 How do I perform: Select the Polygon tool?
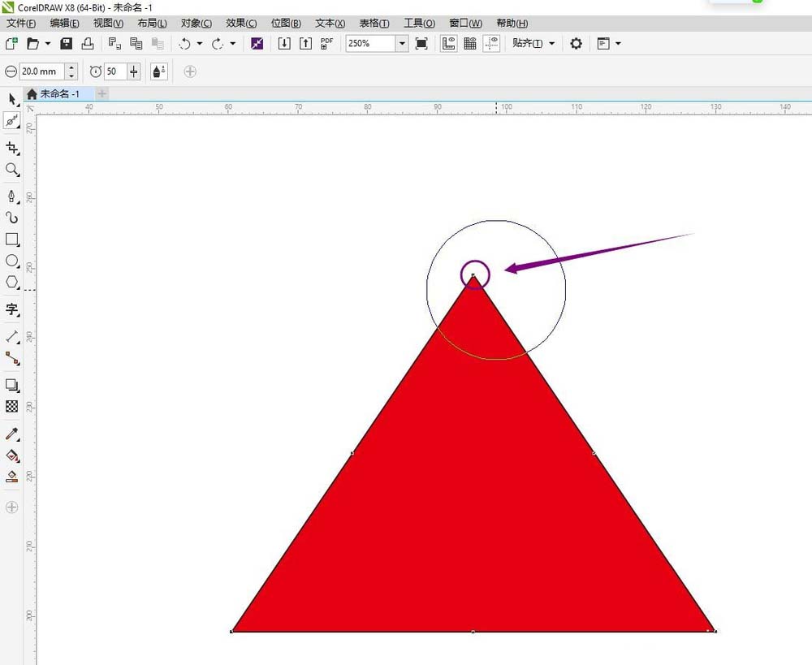pos(12,283)
